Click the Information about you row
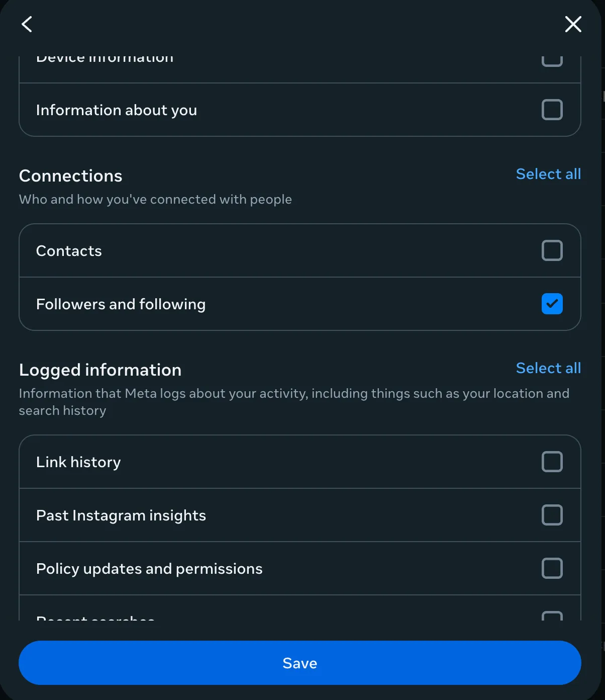The image size is (605, 700). tap(201, 110)
